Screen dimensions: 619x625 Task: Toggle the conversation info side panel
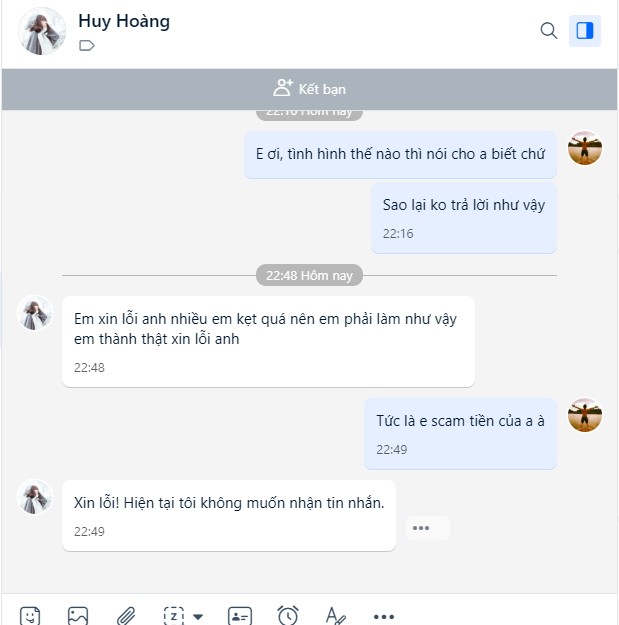585,31
